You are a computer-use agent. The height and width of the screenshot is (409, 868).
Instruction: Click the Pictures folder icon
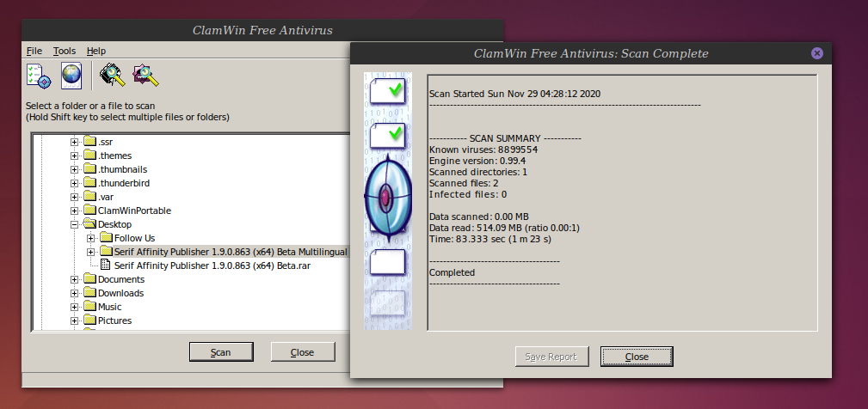(89, 320)
